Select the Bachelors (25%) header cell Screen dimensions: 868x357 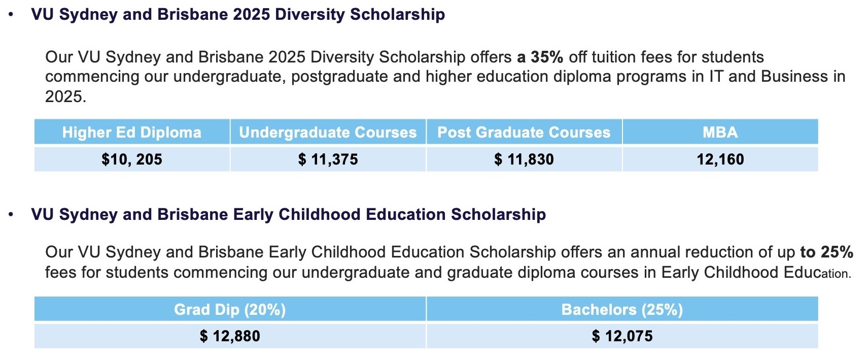tap(622, 310)
